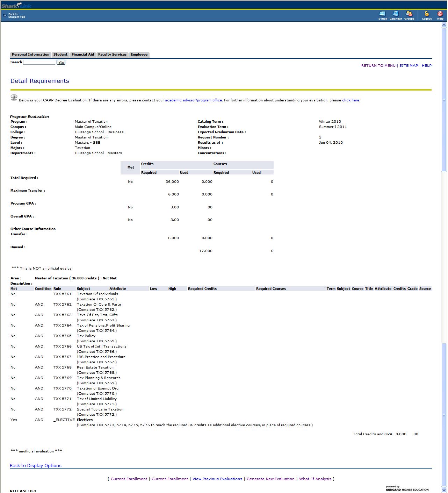Viewport: 448px width, 493px height.
Task: Follow the 'click here' link
Action: 351,100
